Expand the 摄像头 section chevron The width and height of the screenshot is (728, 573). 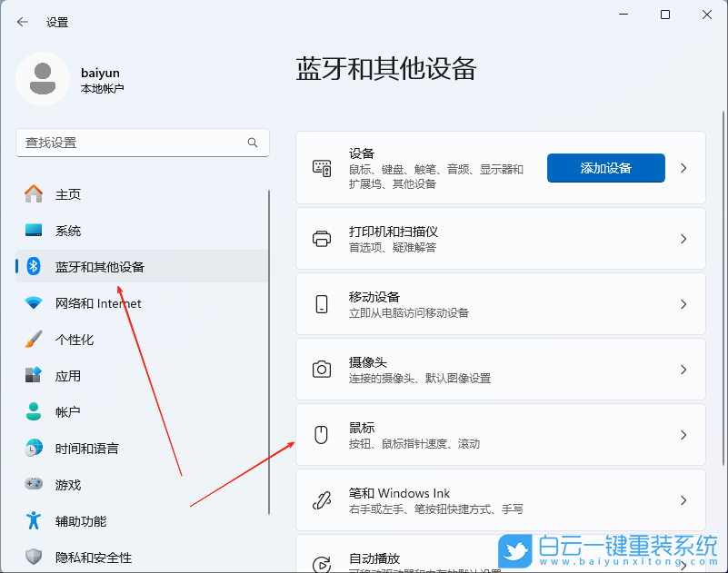point(683,369)
